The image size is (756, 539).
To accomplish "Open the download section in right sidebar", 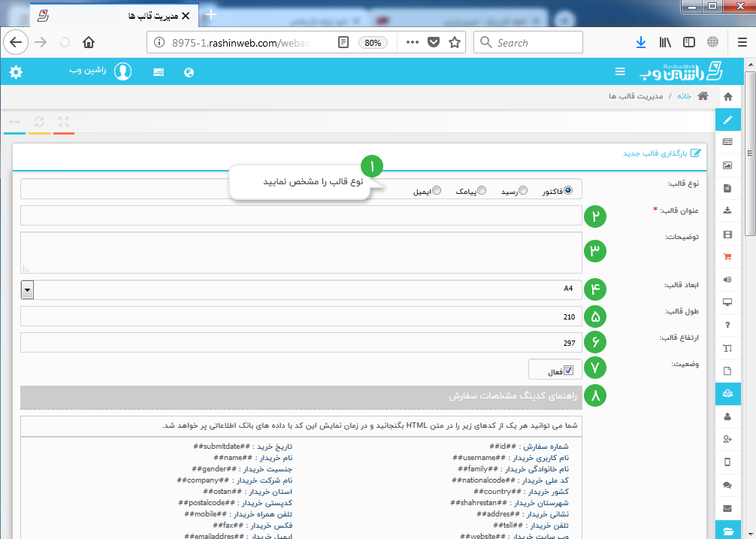I will (728, 210).
